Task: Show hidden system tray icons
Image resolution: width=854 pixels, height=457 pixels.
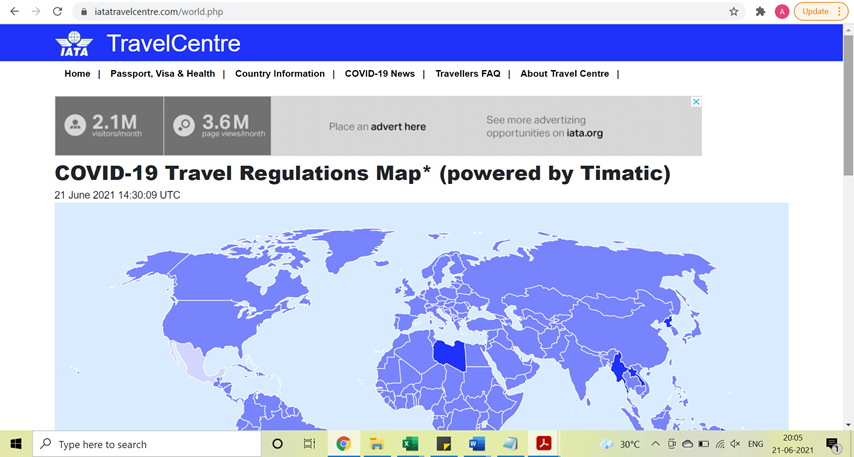Action: (x=656, y=444)
